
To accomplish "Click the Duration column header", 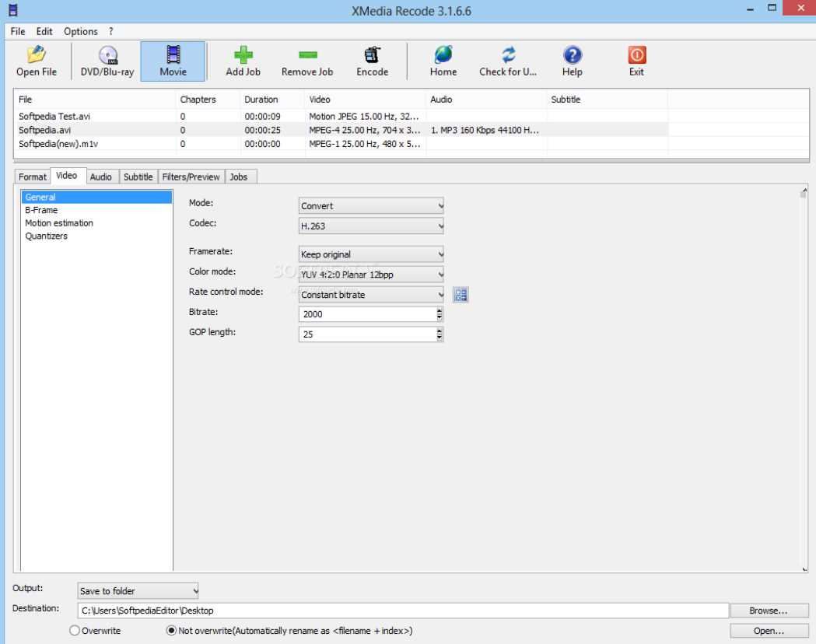I will pos(273,100).
